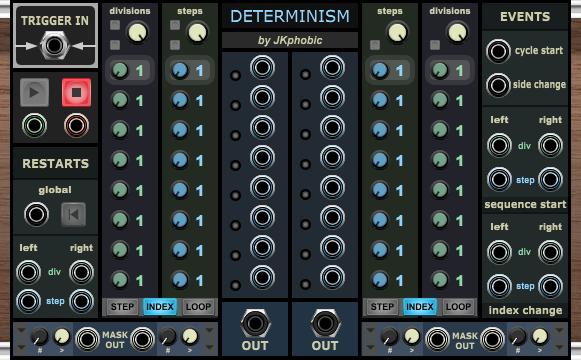Viewport: 581px width, 360px height.
Task: Click the right divisions master knob
Action: (457, 33)
